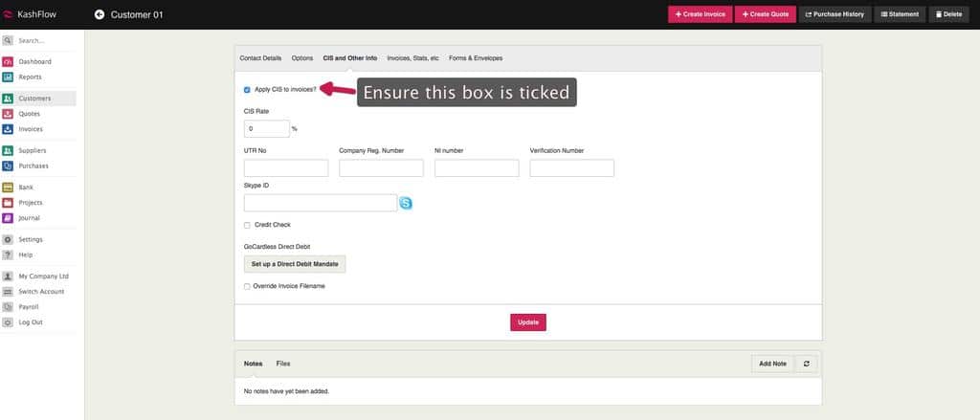Open Invoices in the sidebar
Screen dimensions: 980x420
[31, 129]
